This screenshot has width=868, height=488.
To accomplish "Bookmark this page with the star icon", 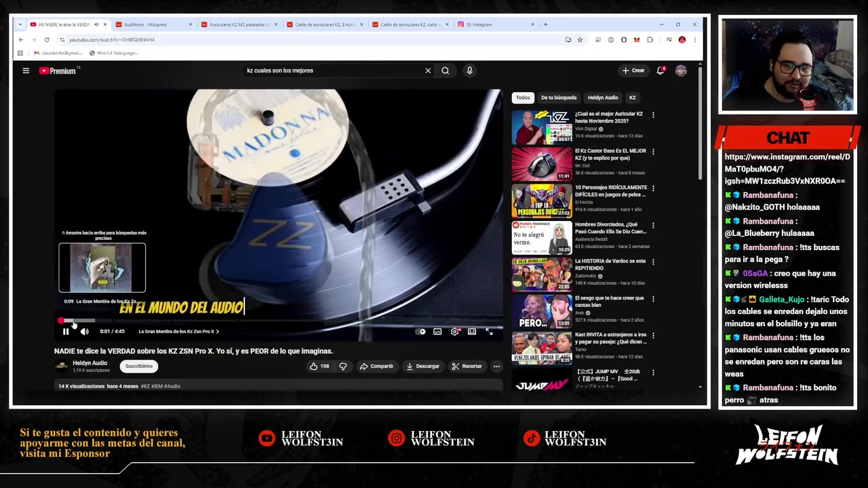I will [580, 40].
